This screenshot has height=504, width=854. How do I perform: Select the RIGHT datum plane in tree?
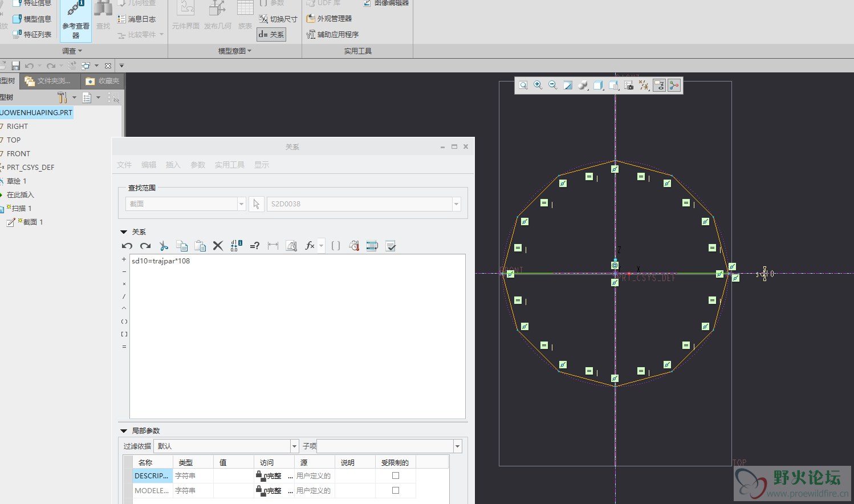pos(17,126)
